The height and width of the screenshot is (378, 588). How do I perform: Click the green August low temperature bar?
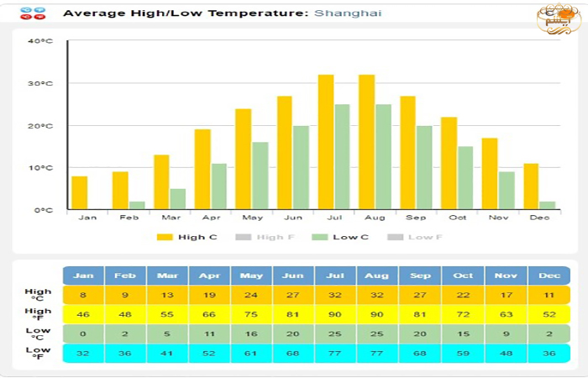[383, 157]
